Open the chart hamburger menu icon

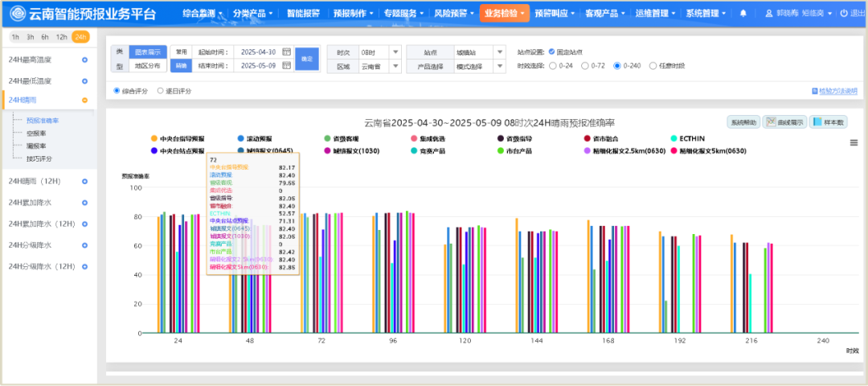click(x=854, y=142)
